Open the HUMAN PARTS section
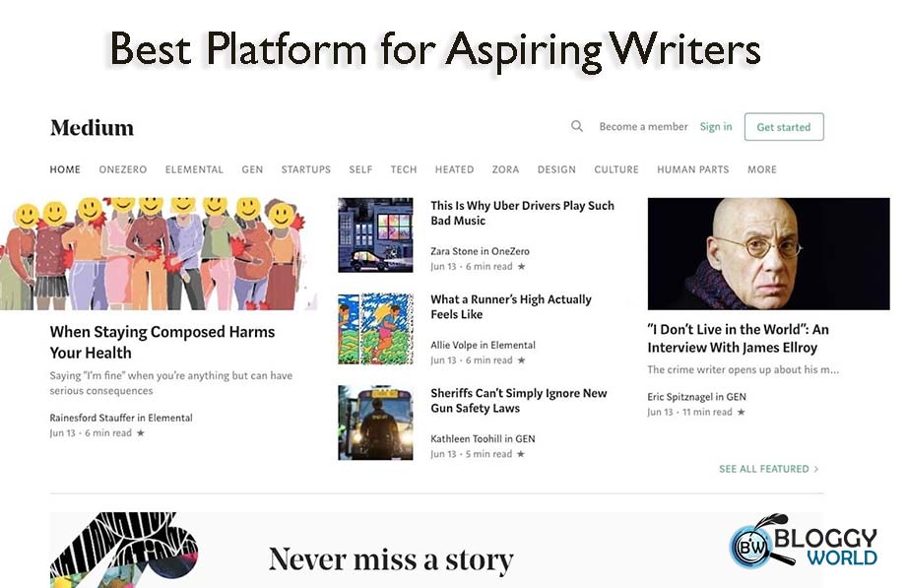The width and height of the screenshot is (906, 588). pos(693,169)
